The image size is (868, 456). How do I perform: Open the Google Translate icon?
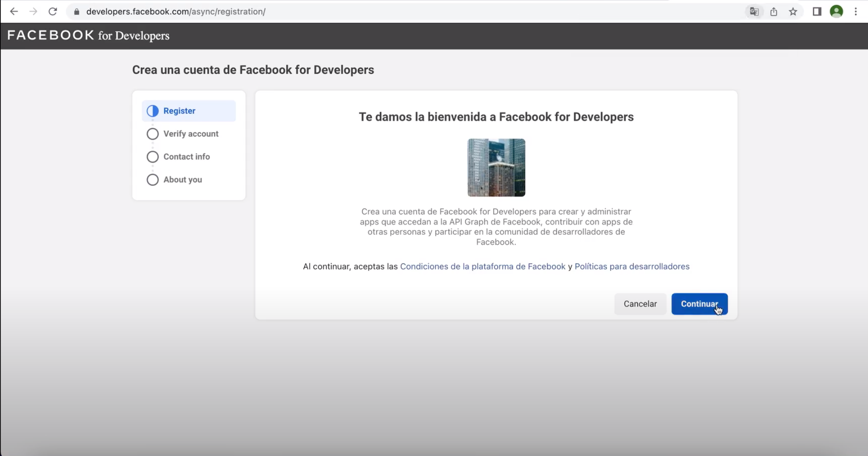(754, 12)
